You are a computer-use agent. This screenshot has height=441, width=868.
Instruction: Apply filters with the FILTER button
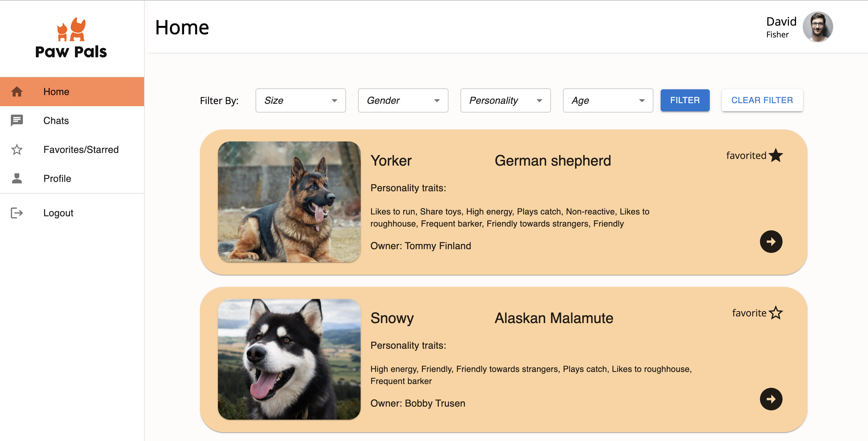click(x=685, y=100)
